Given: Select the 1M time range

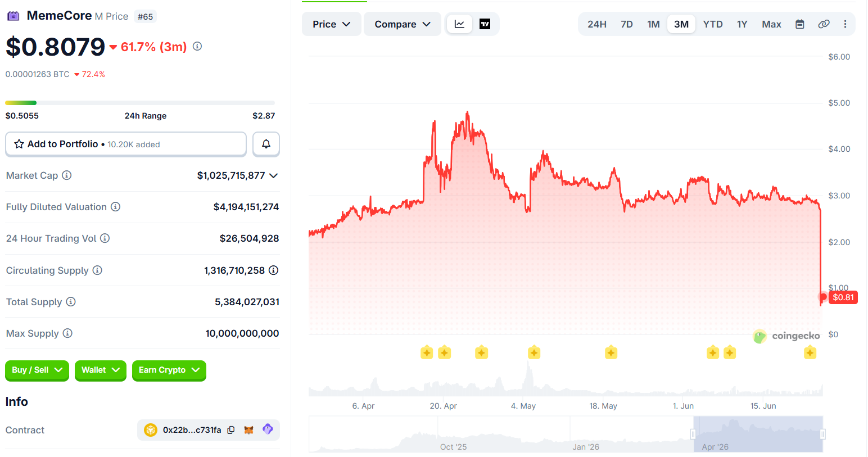Looking at the screenshot, I should point(653,24).
